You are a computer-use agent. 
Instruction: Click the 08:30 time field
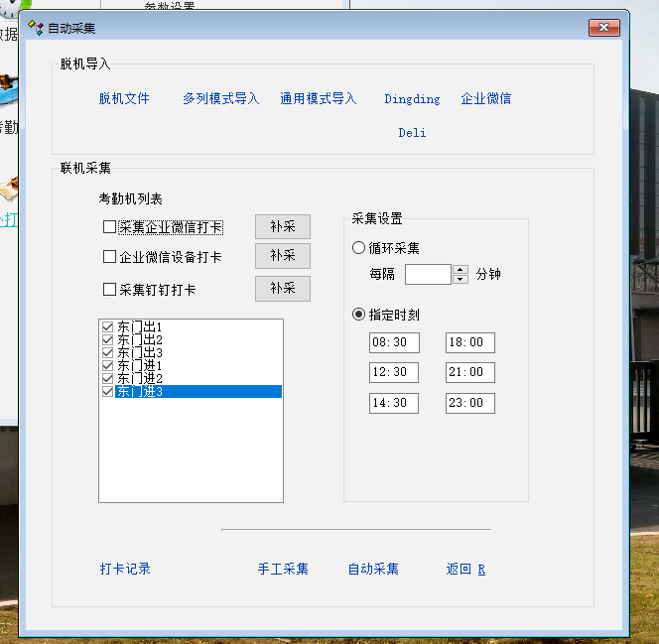[x=394, y=342]
